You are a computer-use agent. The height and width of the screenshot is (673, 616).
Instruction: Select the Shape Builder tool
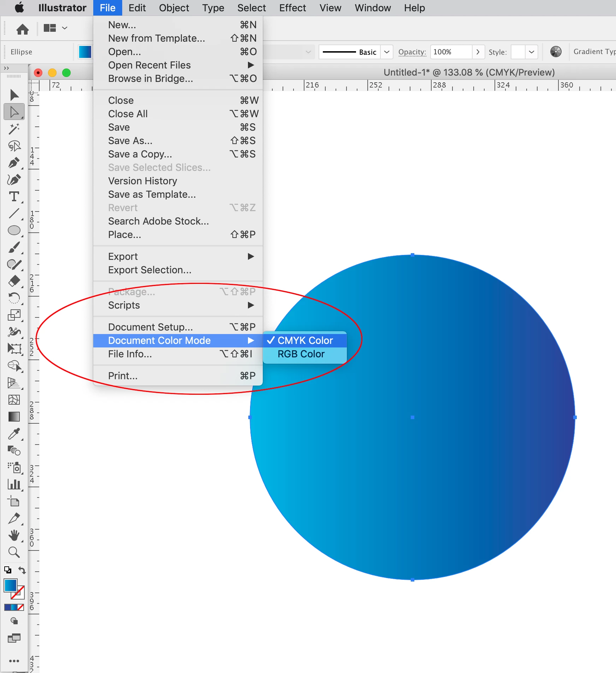click(14, 366)
